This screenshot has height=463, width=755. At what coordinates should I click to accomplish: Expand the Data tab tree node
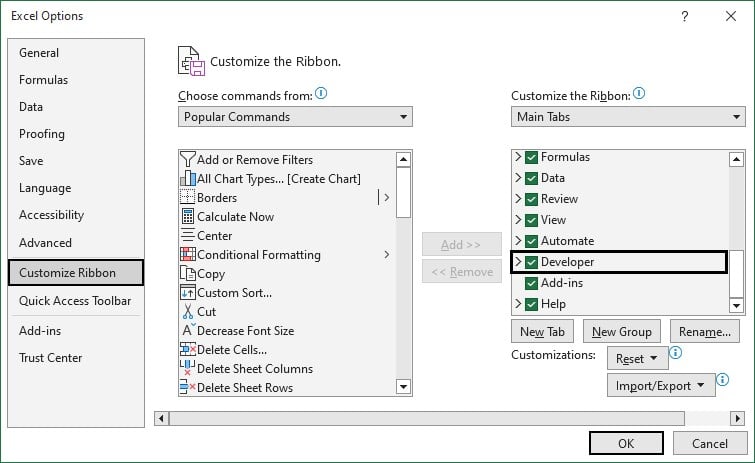click(x=518, y=178)
